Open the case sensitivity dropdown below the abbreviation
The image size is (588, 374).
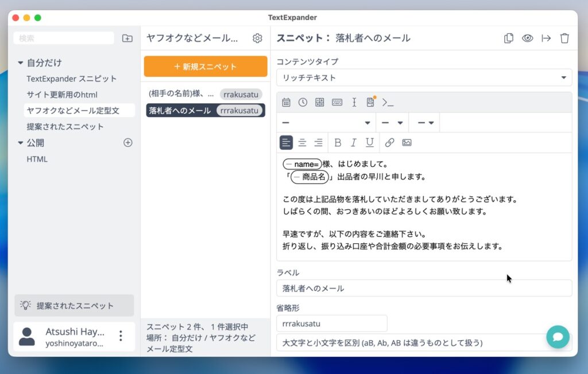pyautogui.click(x=424, y=342)
